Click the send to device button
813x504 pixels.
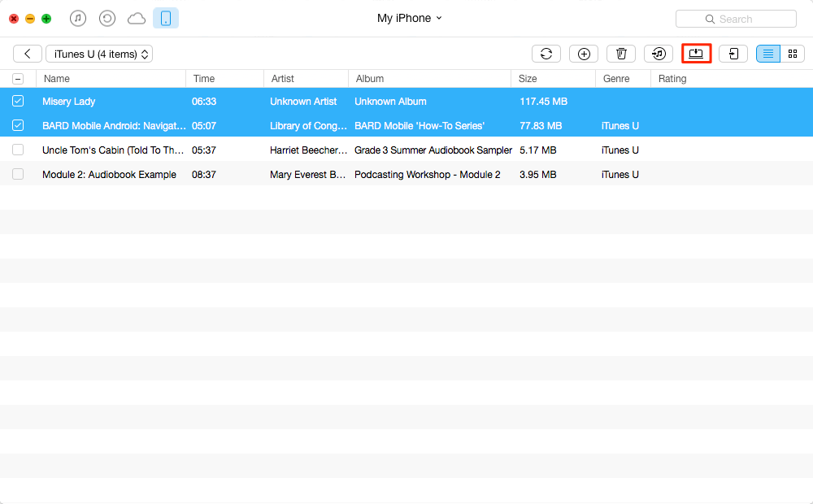[x=733, y=54]
